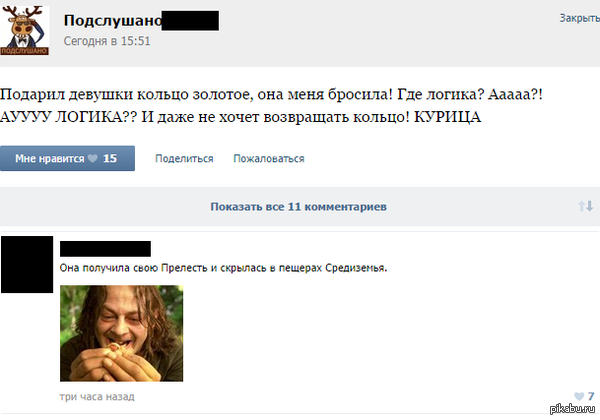This screenshot has width=600, height=420.
Task: Like the comment with heart icon
Action: [x=579, y=396]
